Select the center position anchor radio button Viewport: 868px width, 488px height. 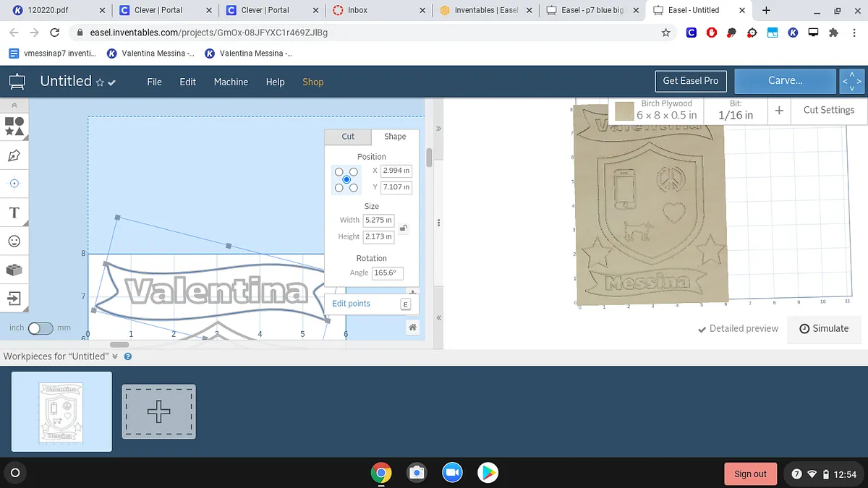(x=346, y=179)
